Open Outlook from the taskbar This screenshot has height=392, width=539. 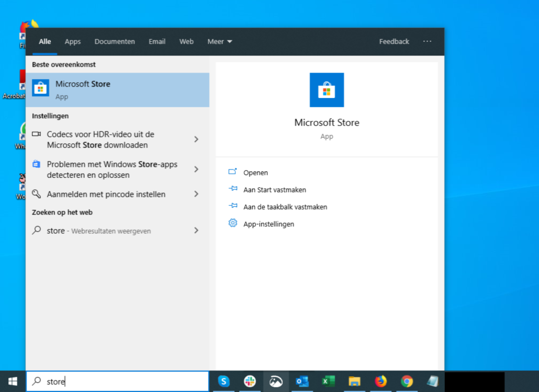pyautogui.click(x=302, y=382)
